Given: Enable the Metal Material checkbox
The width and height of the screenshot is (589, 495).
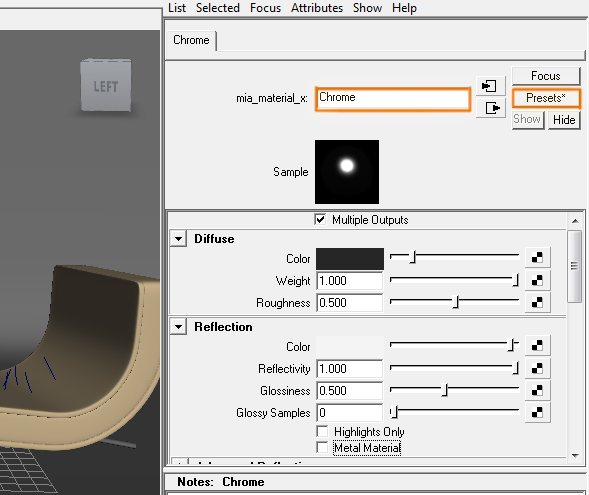Looking at the screenshot, I should (x=322, y=447).
